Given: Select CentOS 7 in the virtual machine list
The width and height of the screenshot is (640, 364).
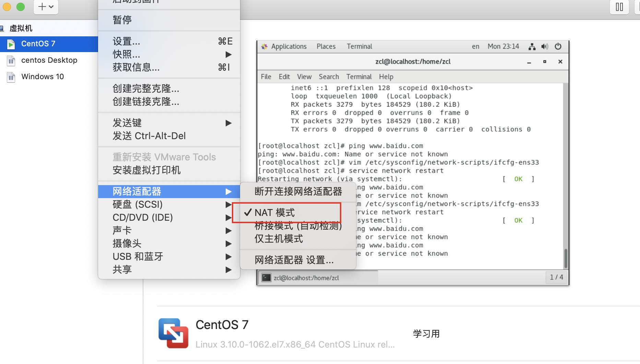Looking at the screenshot, I should 49,44.
